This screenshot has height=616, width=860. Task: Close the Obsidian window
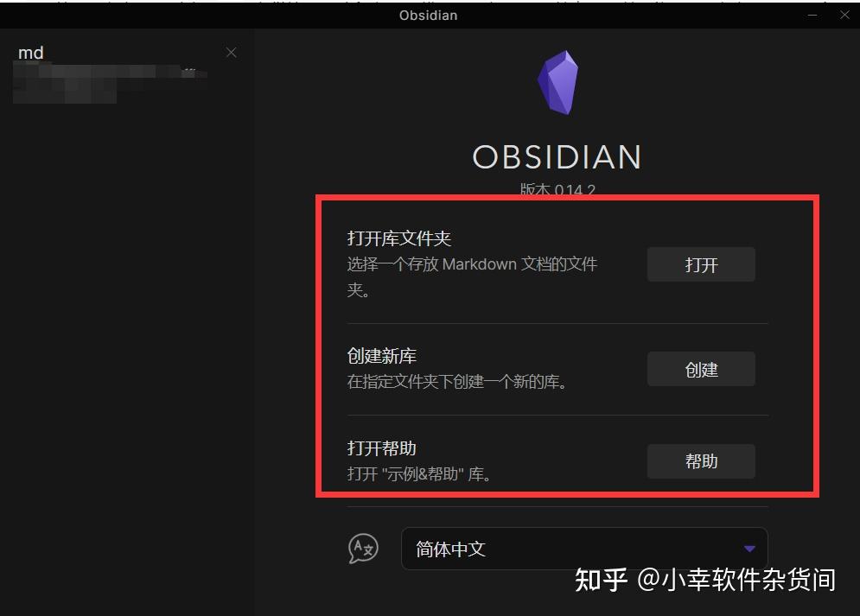(844, 16)
